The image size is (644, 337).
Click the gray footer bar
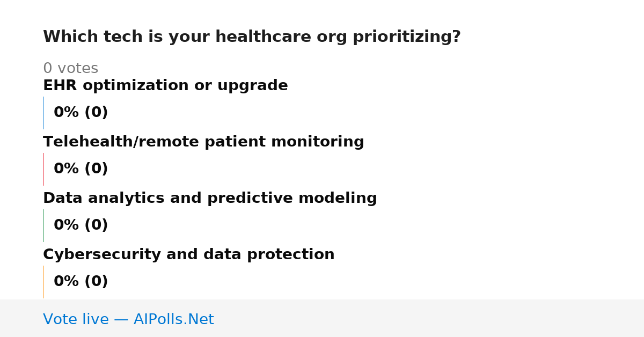(322, 318)
